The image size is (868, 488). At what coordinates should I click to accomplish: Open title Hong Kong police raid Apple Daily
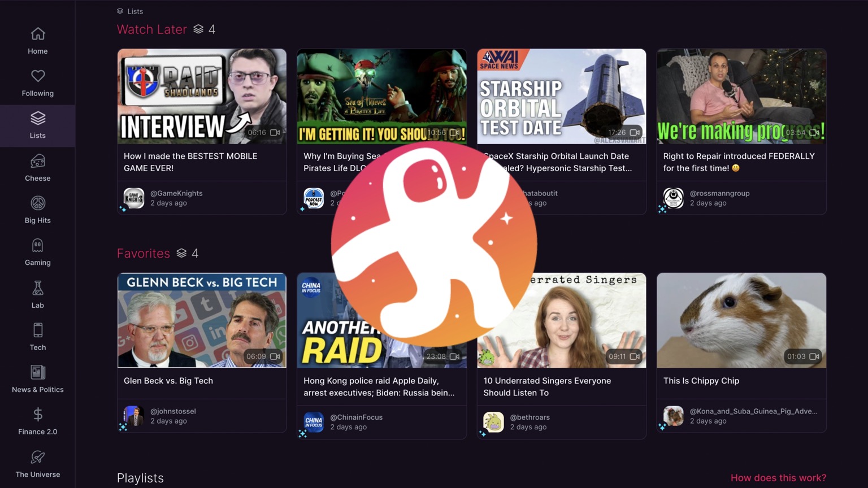coord(379,387)
